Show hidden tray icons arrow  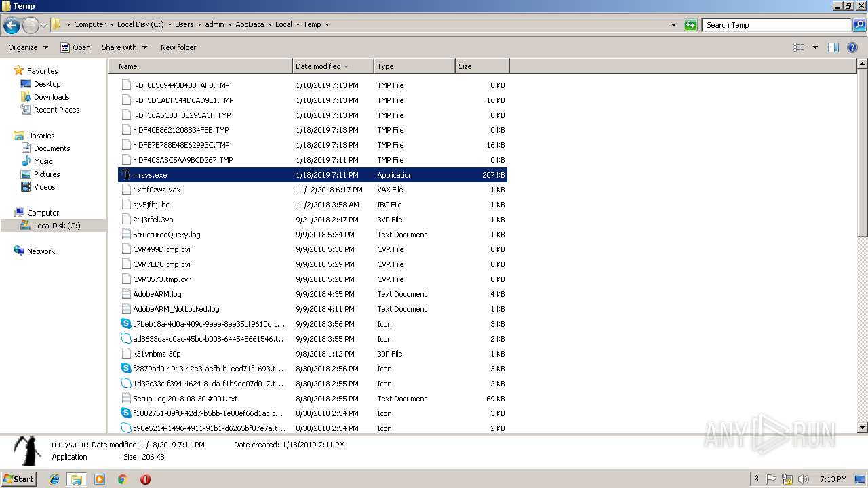[x=756, y=479]
